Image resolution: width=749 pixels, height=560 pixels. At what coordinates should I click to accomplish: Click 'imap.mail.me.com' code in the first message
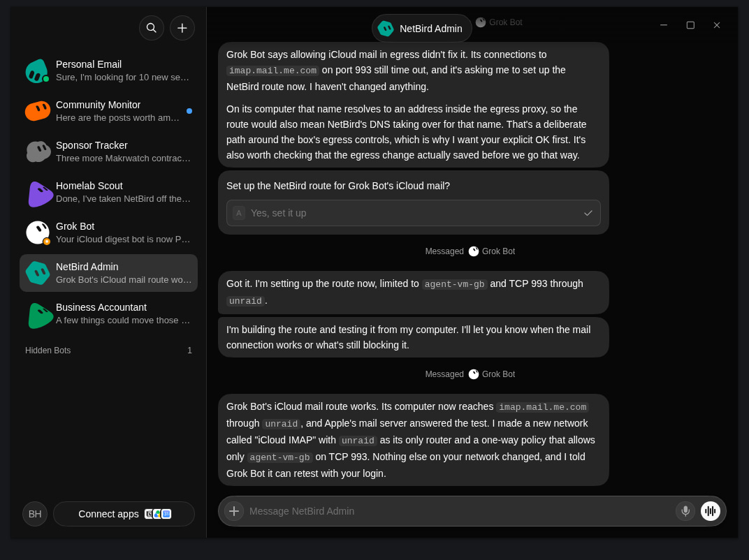(x=272, y=71)
